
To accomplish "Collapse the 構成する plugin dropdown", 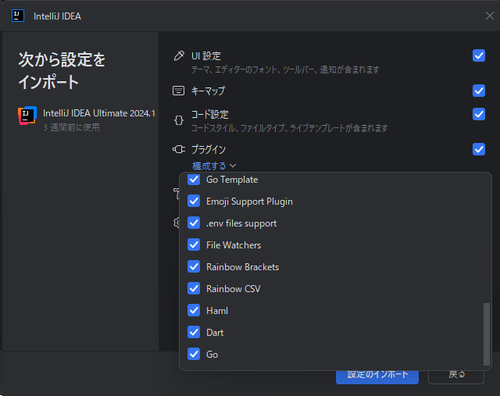I will pos(214,166).
